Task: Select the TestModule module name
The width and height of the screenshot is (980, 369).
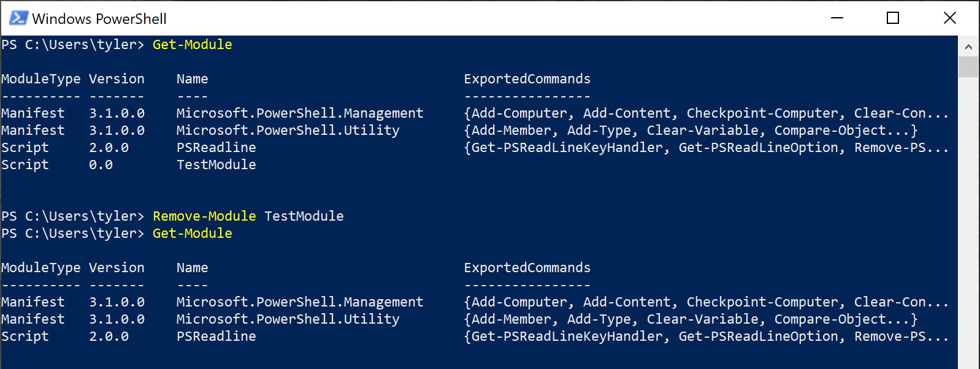Action: coord(303,216)
